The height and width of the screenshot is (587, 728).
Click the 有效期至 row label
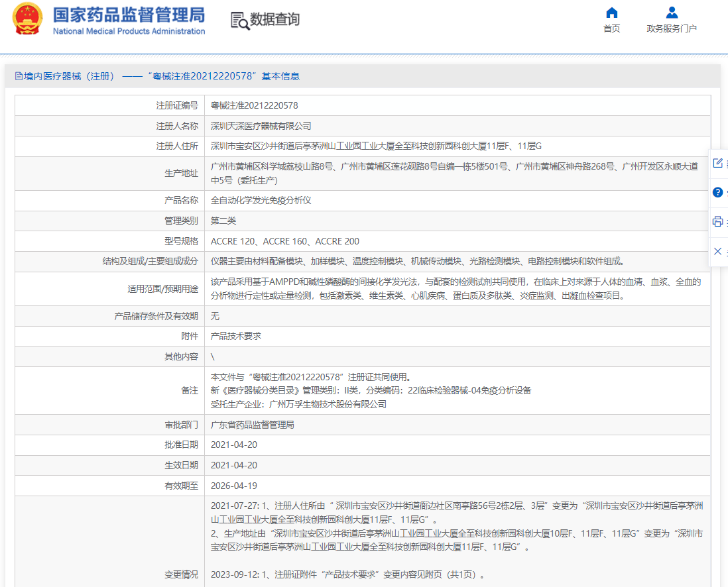tap(181, 486)
